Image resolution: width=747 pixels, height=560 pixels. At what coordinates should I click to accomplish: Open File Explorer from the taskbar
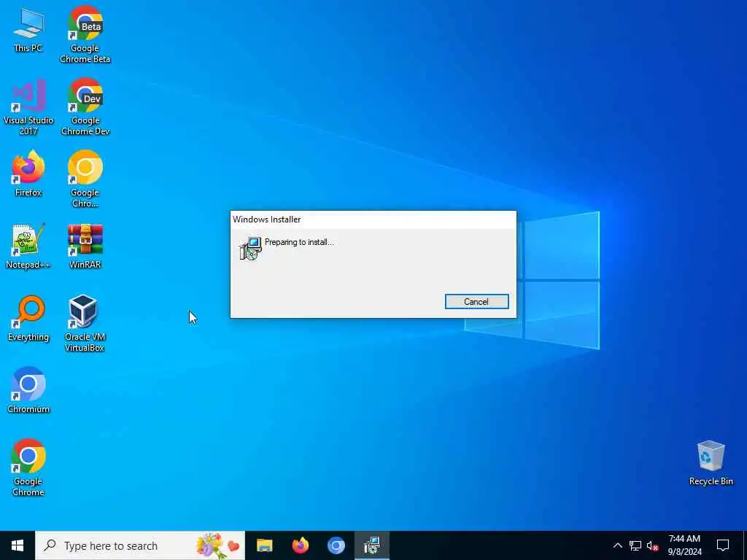pyautogui.click(x=264, y=545)
